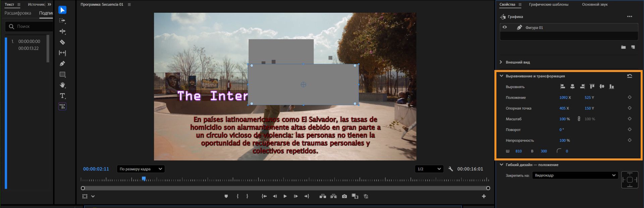
Task: Add marker in program monitor
Action: 226,196
